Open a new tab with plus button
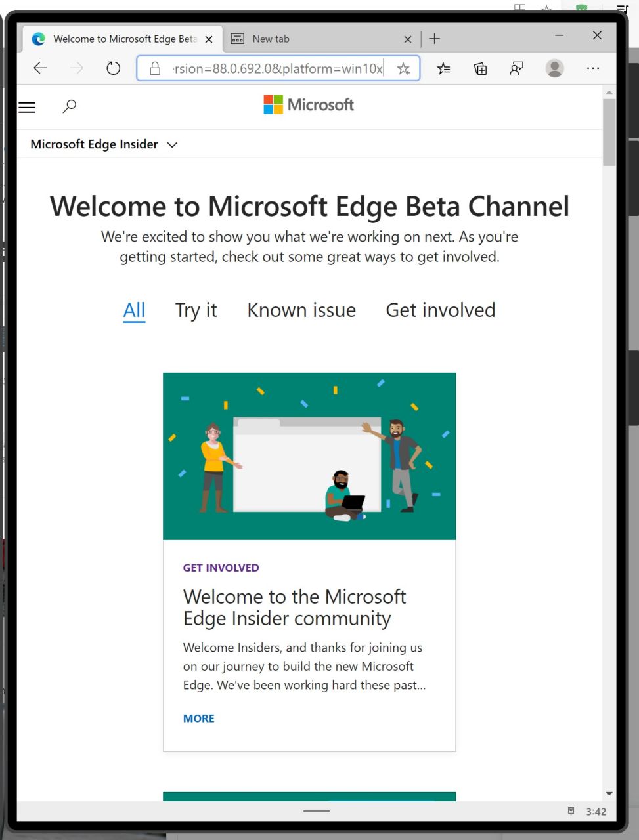Screen dimensions: 639x840 pyautogui.click(x=435, y=39)
